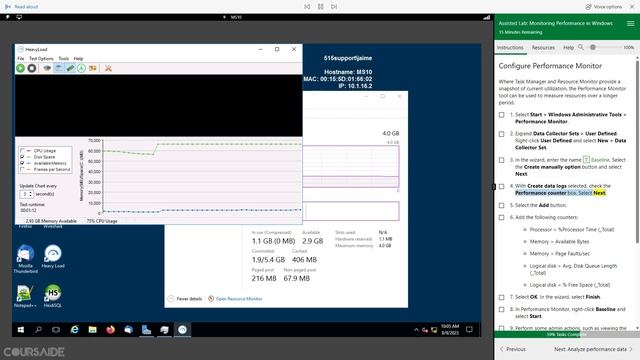Open File Explorer from the taskbar
The image size is (640, 360).
[93, 329]
